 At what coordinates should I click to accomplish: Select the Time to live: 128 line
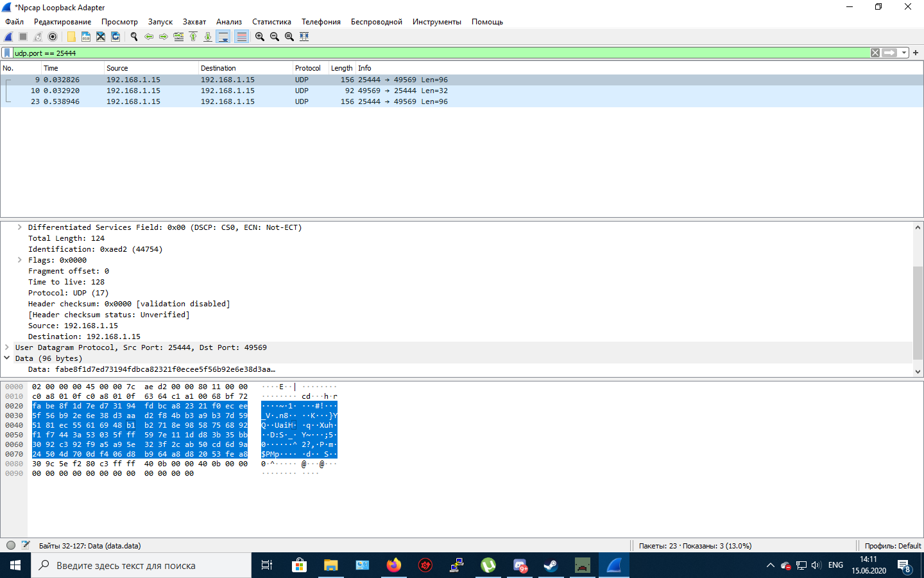point(66,282)
